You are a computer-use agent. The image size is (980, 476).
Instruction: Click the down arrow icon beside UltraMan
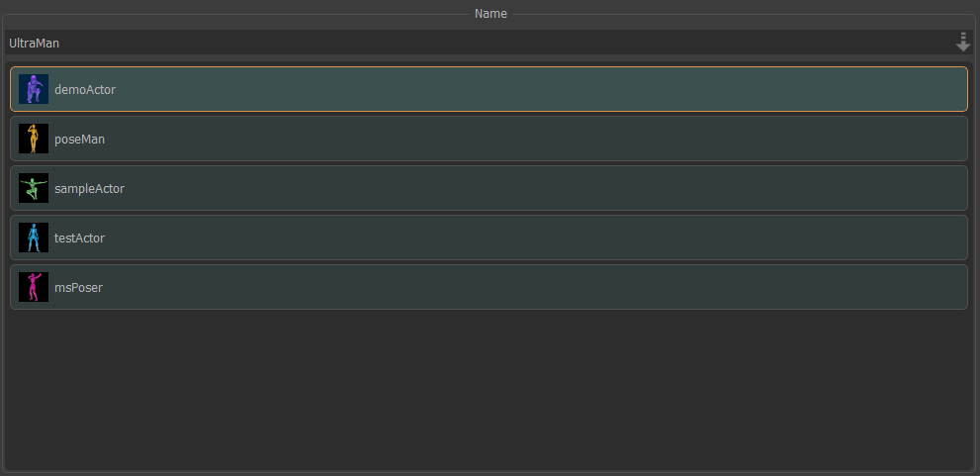pos(963,43)
